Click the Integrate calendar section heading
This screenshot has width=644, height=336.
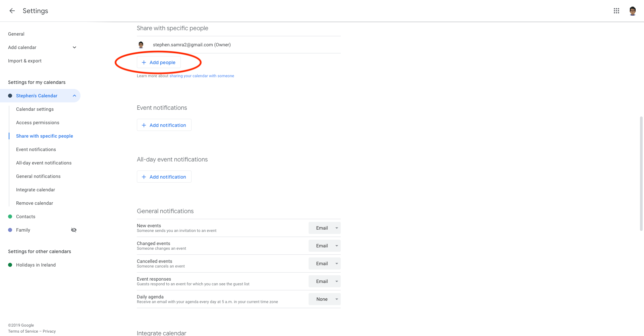pyautogui.click(x=161, y=333)
